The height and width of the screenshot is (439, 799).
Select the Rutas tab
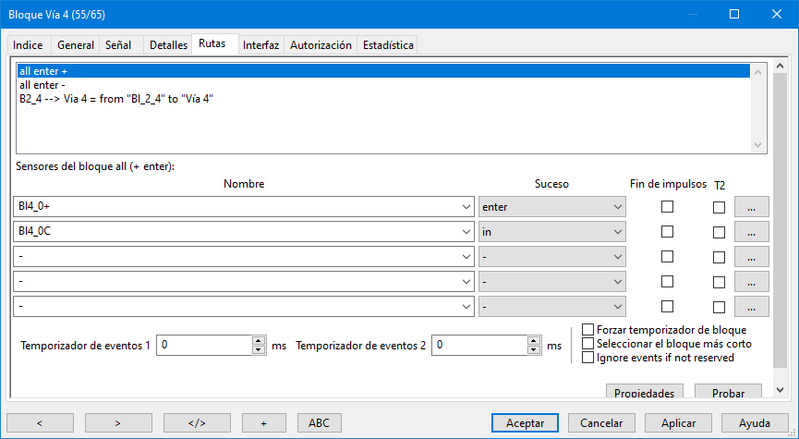point(212,43)
